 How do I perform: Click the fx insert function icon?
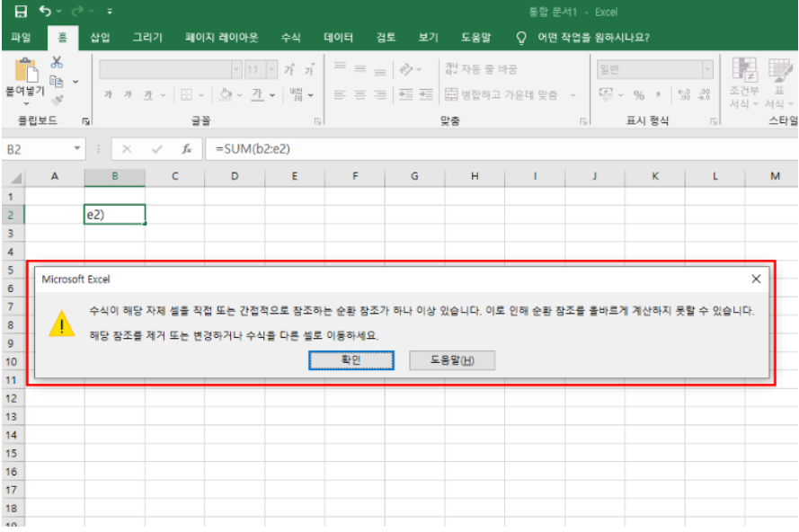tap(186, 149)
